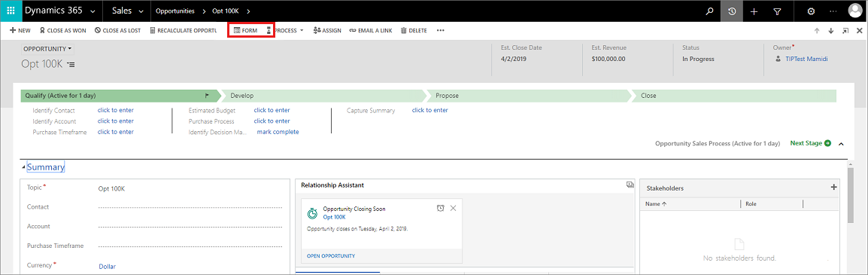Click the Contact field in Summary
The height and width of the screenshot is (275, 868).
190,207
